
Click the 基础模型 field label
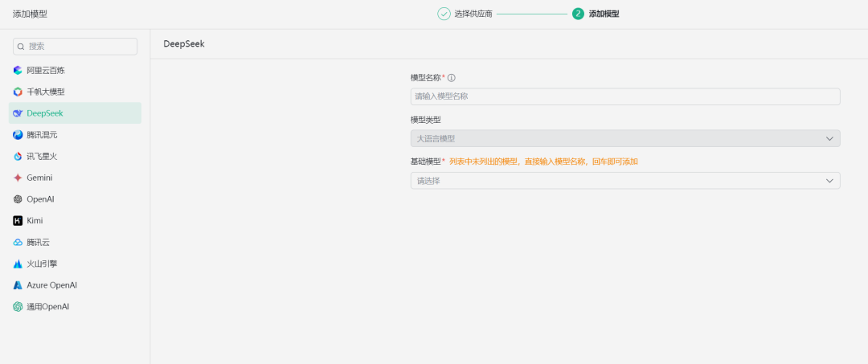(x=426, y=162)
